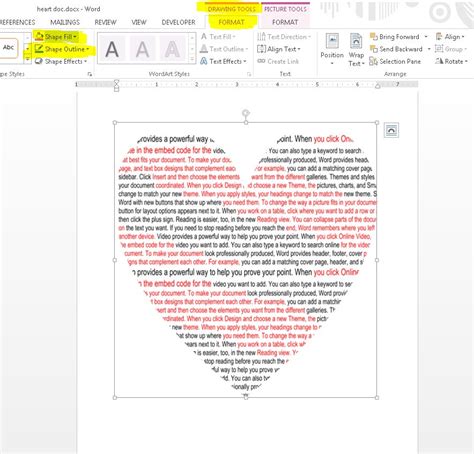Open the Mailings ribbon tab
The image size is (474, 454).
[x=65, y=22]
